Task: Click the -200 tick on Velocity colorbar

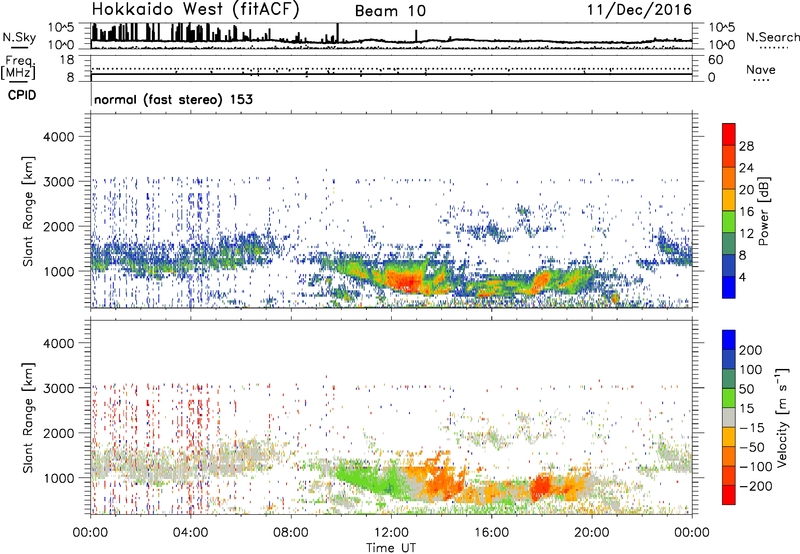Action: point(756,486)
